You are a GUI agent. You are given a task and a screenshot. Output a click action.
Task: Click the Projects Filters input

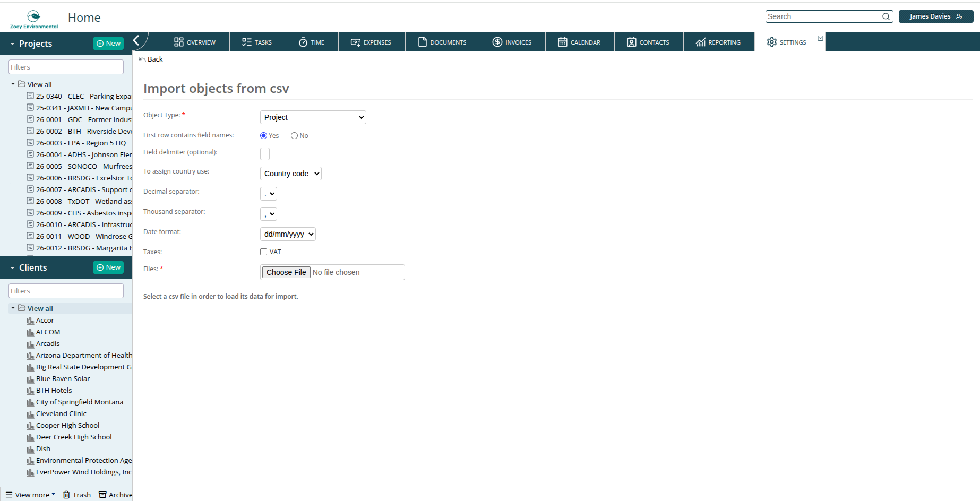point(66,67)
